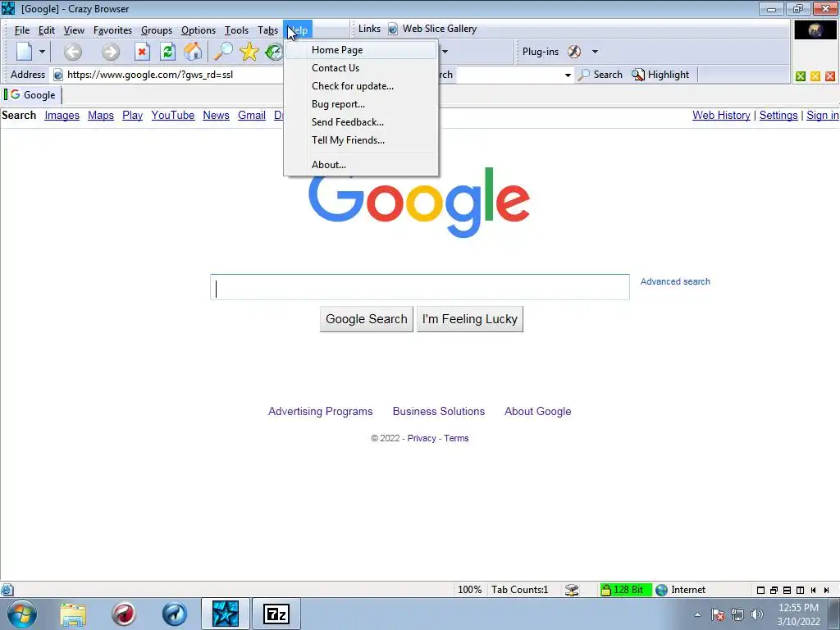The width and height of the screenshot is (840, 630).
Task: Click the network status bar icon
Action: [x=572, y=590]
